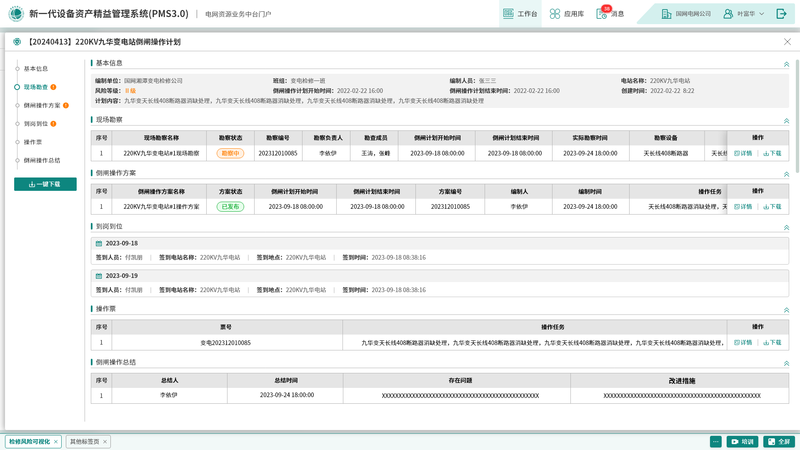Click the 全屏 fullscreen button

(x=778, y=441)
